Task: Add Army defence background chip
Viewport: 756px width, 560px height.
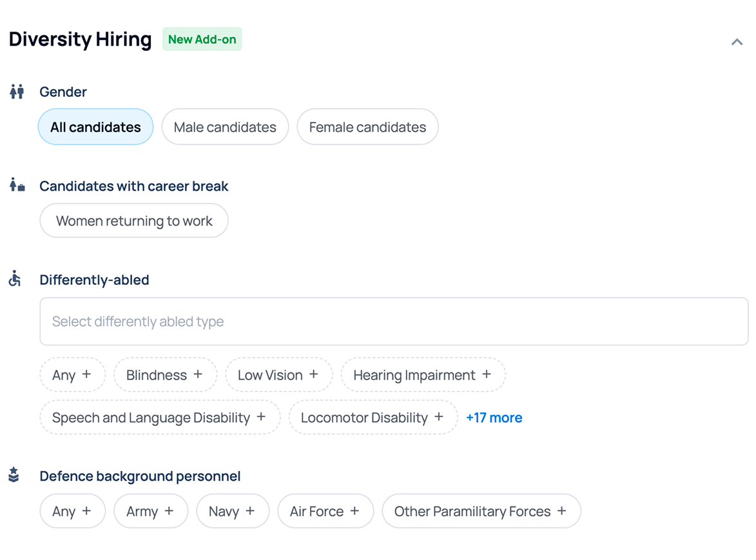Action: coord(151,511)
